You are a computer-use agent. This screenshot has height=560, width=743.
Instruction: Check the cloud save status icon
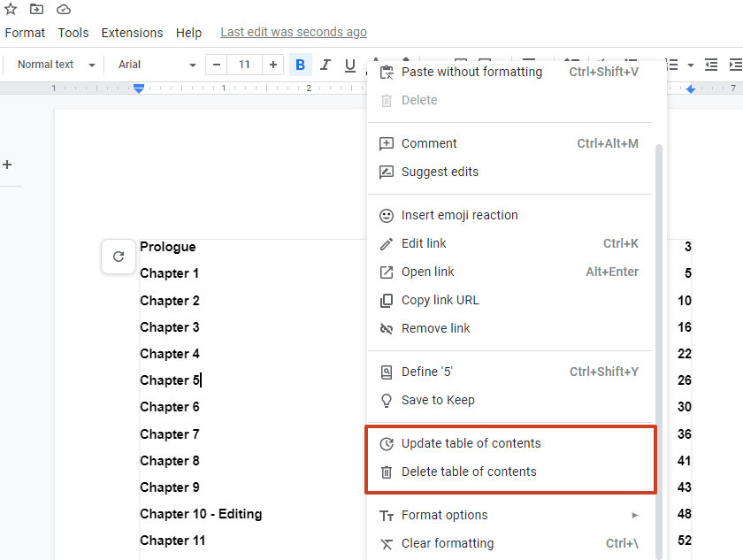pyautogui.click(x=63, y=9)
